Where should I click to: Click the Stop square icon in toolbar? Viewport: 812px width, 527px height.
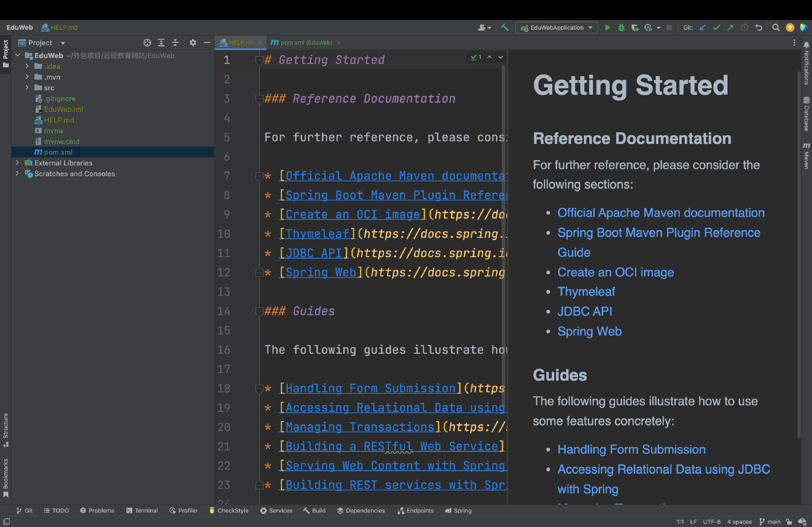[x=669, y=28]
